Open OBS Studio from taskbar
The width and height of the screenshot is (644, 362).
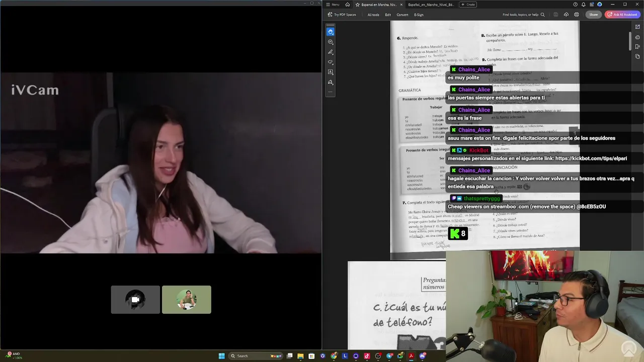click(378, 356)
